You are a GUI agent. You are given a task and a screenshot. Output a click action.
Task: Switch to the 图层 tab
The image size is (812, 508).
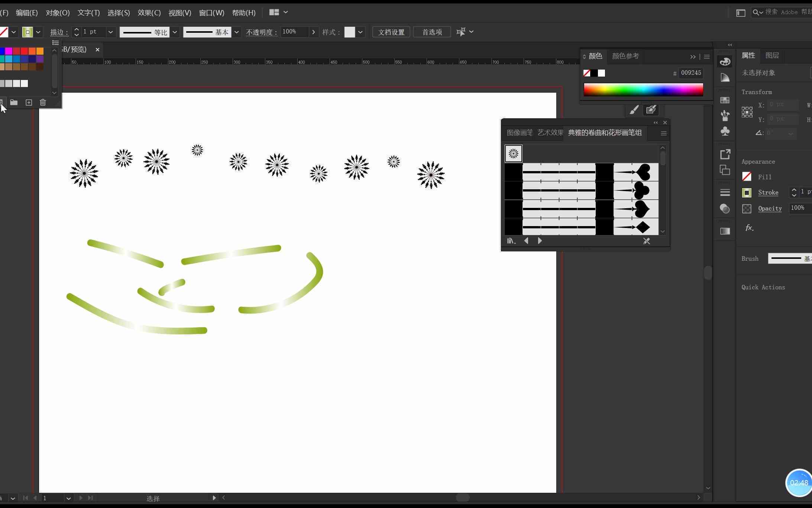[x=772, y=55]
